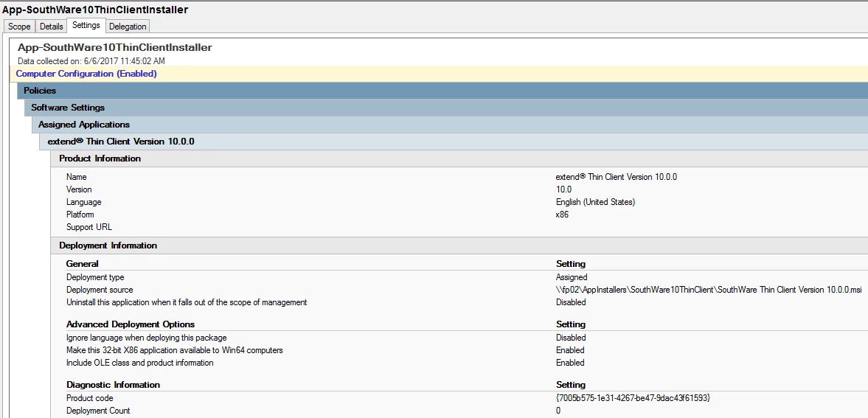The height and width of the screenshot is (418, 868).
Task: Click Make this 32-bit X86 application label
Action: click(x=175, y=350)
